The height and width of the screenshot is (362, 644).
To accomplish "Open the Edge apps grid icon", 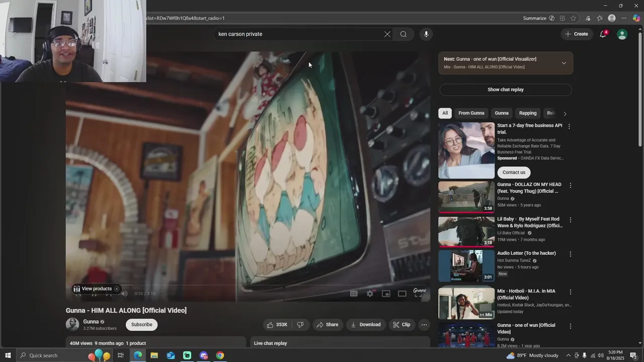I will click(562, 18).
